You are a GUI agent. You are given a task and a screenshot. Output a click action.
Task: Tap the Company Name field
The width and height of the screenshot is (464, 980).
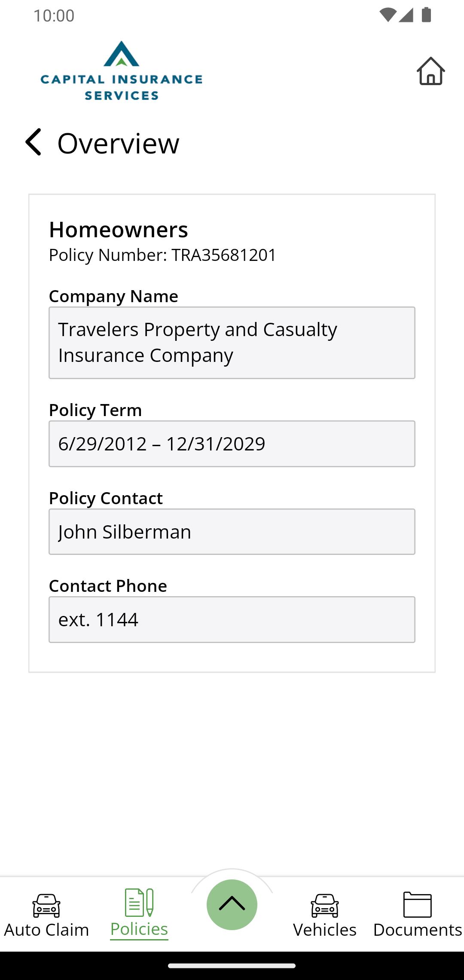232,343
